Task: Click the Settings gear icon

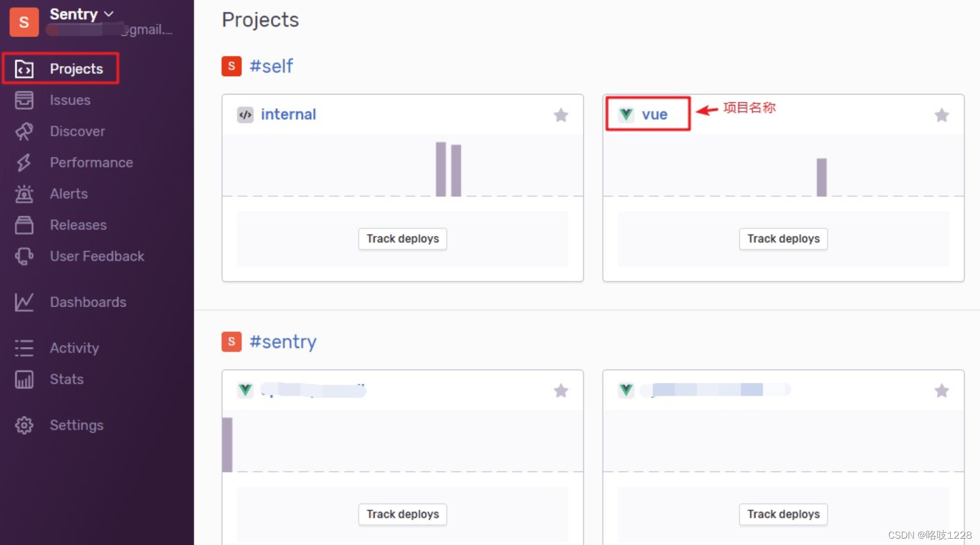Action: pos(24,425)
